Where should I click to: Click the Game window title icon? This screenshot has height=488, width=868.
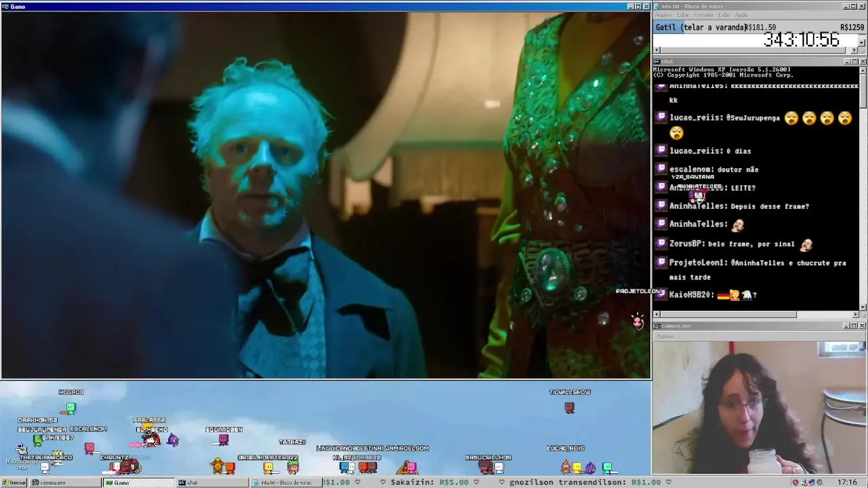(5, 6)
